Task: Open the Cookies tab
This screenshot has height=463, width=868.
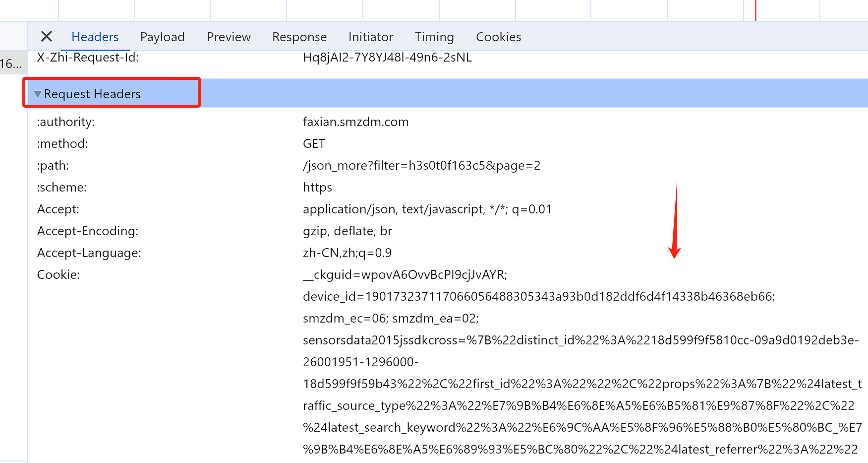Action: pyautogui.click(x=498, y=37)
